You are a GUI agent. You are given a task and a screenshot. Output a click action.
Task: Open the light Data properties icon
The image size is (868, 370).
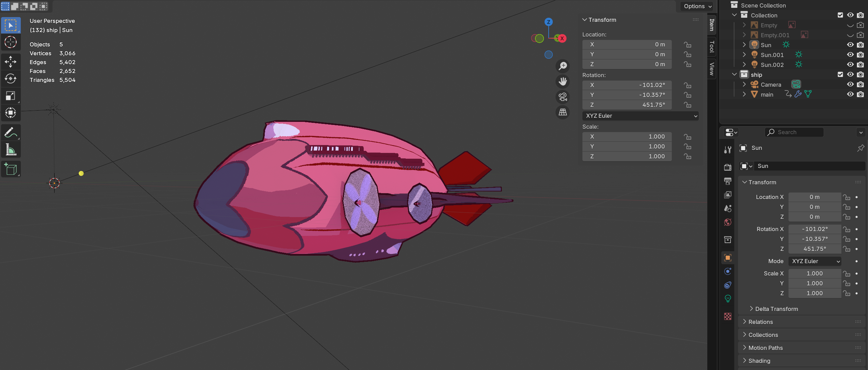point(727,299)
